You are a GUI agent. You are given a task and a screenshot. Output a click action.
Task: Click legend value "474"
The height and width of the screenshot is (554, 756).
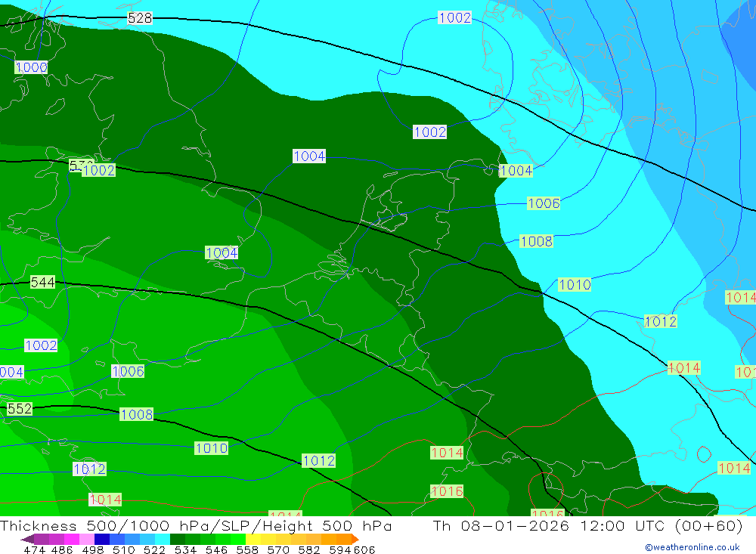[34, 550]
